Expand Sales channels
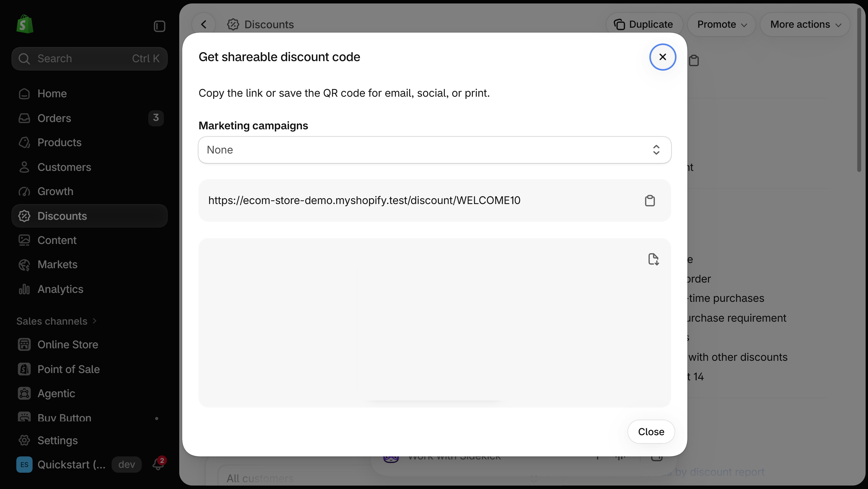Screen dimensions: 868x489 [x=56, y=321]
